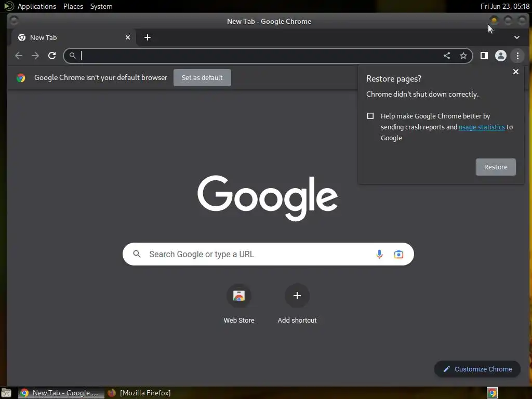
Task: Go back using the back arrow
Action: [19, 56]
